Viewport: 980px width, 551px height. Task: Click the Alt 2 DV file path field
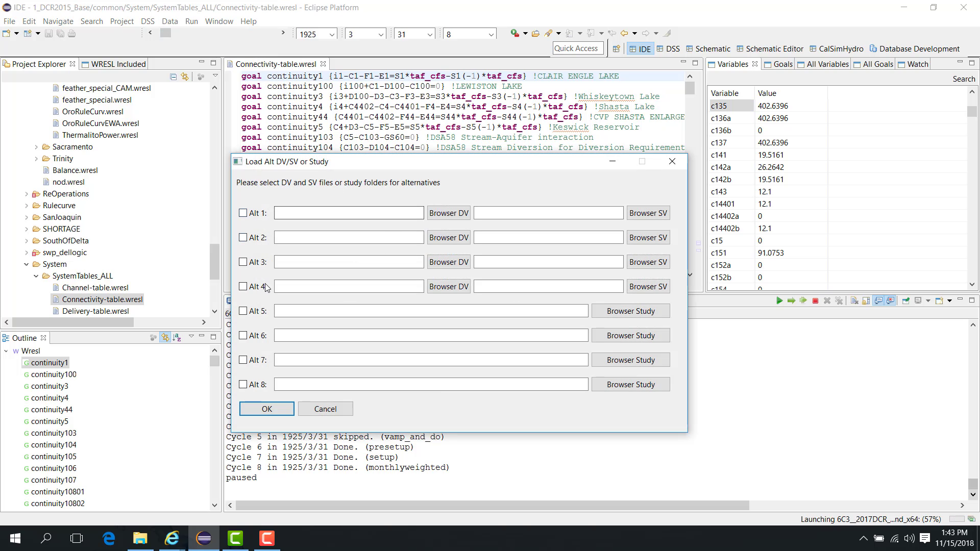(349, 237)
